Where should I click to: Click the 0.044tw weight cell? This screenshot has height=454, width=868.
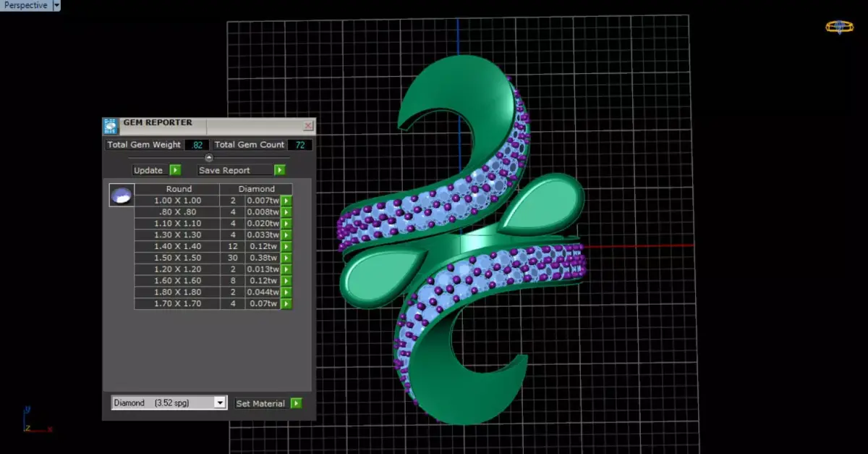click(263, 293)
